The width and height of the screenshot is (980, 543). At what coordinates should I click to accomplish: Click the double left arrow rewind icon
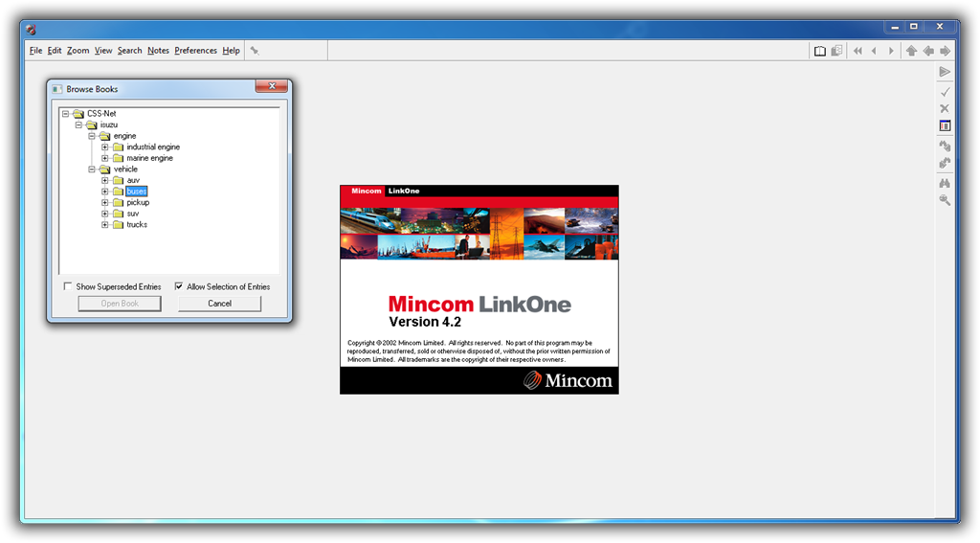[857, 51]
